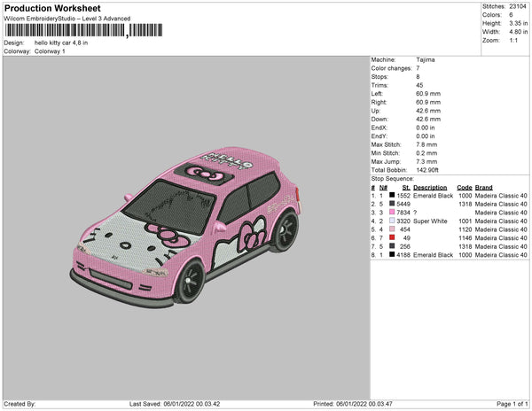The height and width of the screenshot is (411, 532).
Task: Click the 'Stop Sequence:' heading
Action: [393, 179]
